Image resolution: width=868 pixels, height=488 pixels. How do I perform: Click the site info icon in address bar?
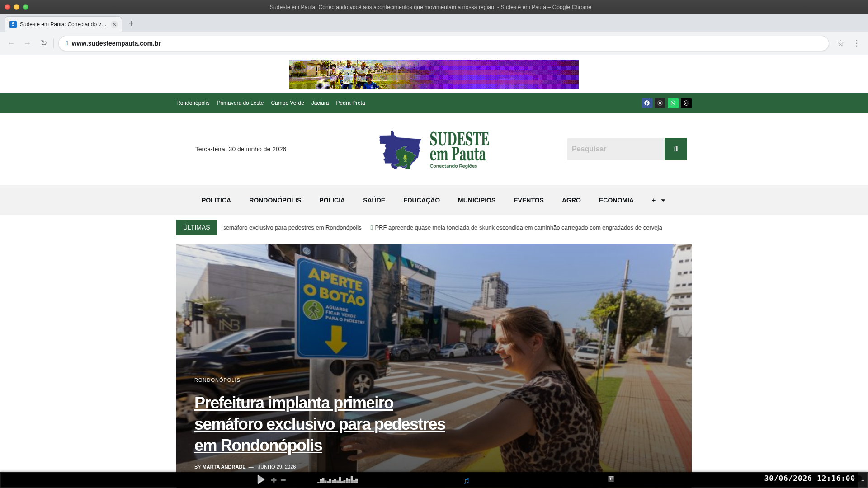click(x=67, y=43)
